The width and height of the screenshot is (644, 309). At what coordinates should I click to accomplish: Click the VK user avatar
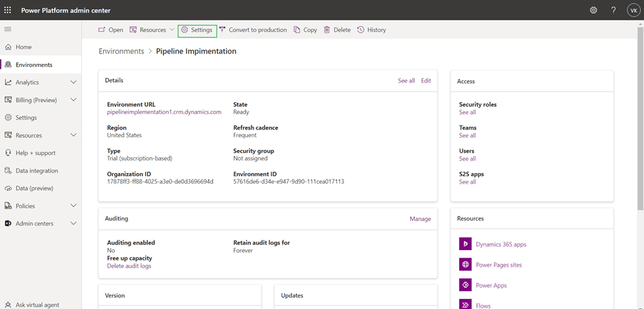pyautogui.click(x=633, y=11)
